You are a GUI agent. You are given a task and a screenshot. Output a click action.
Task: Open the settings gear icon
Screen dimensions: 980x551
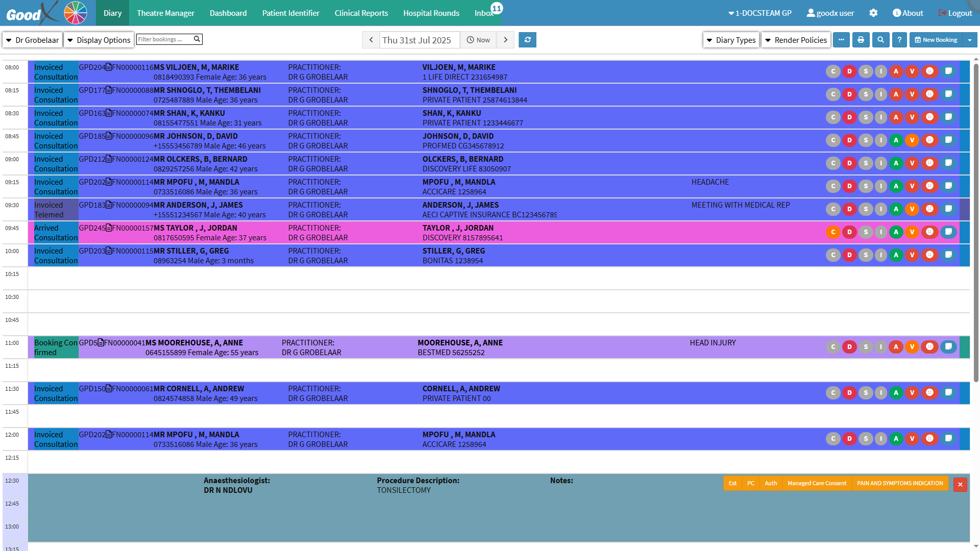(873, 13)
